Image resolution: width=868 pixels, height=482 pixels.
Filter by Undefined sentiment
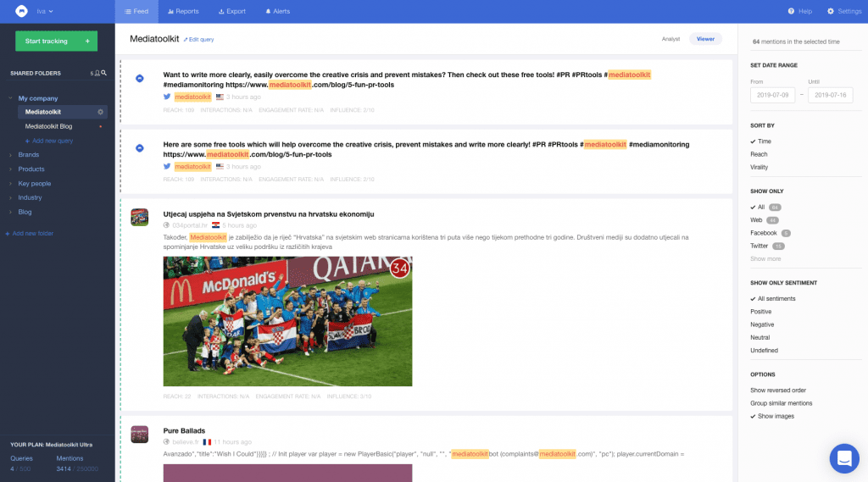click(764, 351)
